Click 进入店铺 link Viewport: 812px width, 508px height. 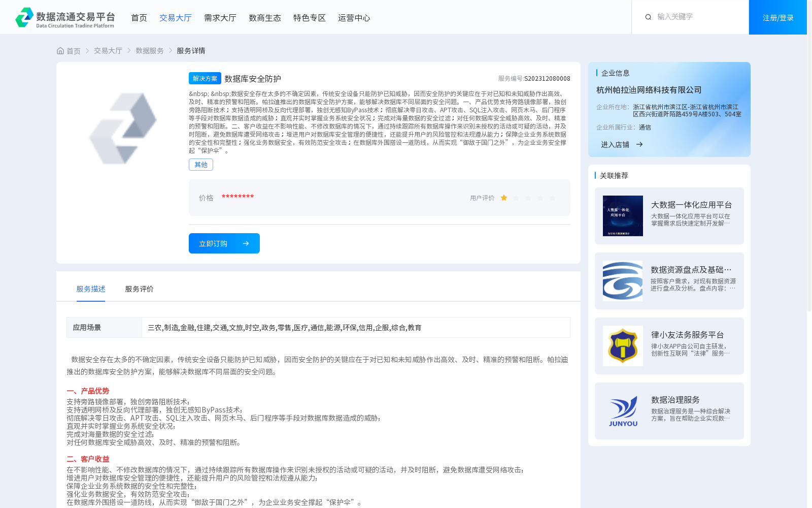point(615,145)
